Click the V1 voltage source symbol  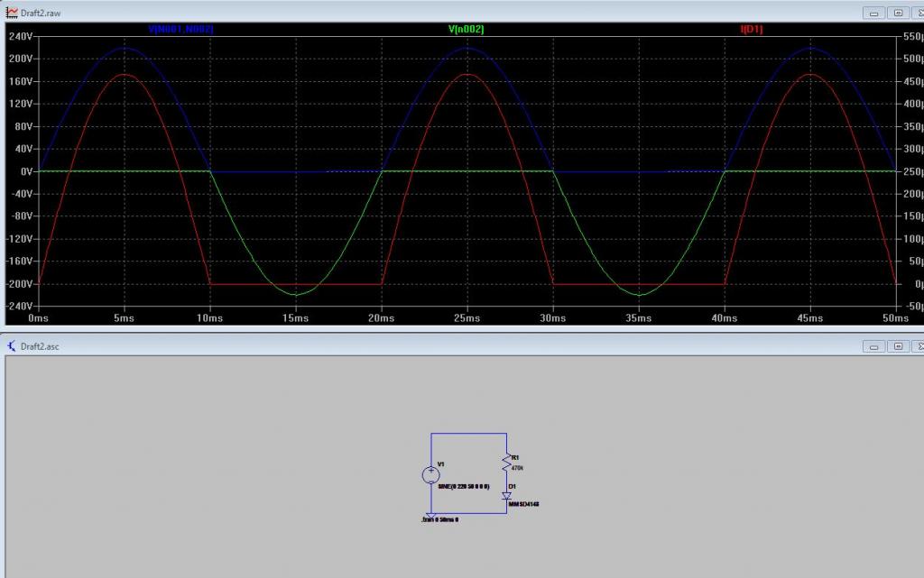[430, 475]
